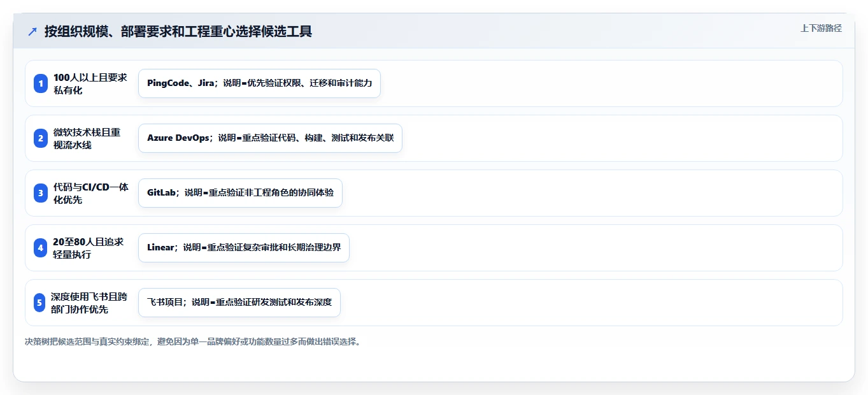868x395 pixels.
Task: Select the condition 微软技术栈且重视流水线
Action: (x=87, y=138)
